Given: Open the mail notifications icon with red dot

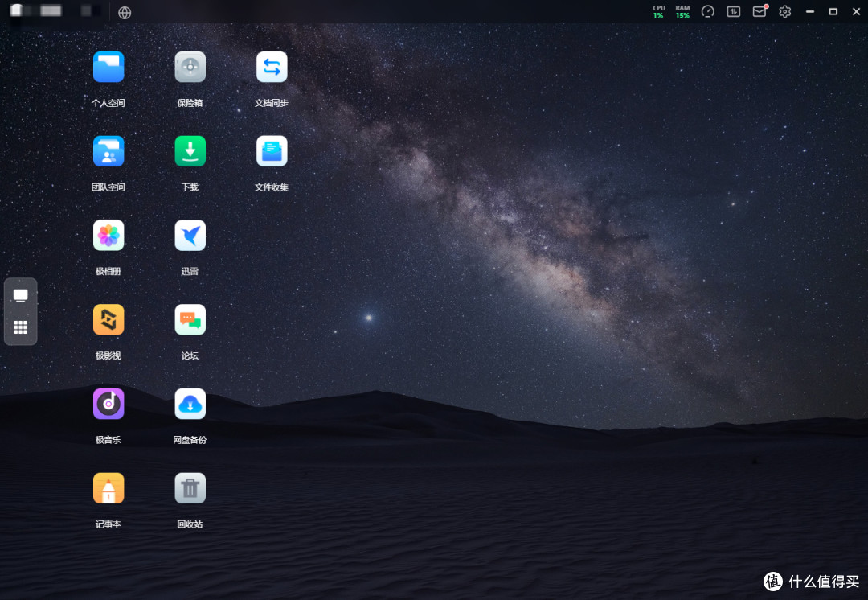Looking at the screenshot, I should (x=760, y=11).
